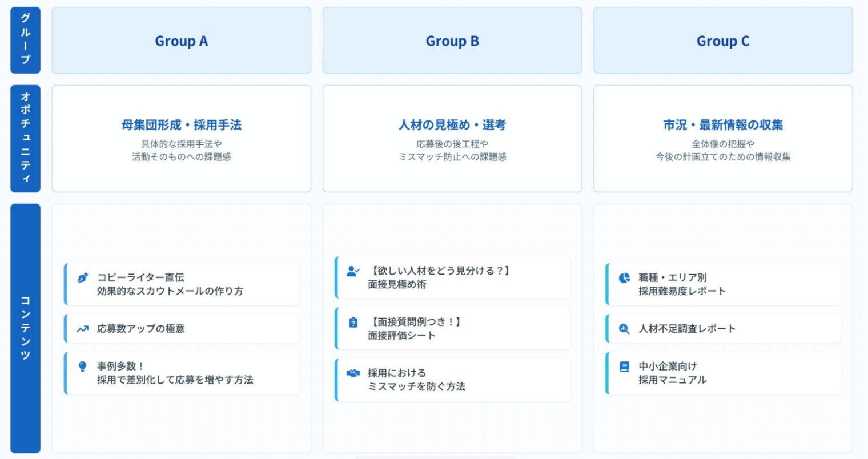
Task: Click the clipboard question icon for 面接評価シート
Action: point(353,323)
